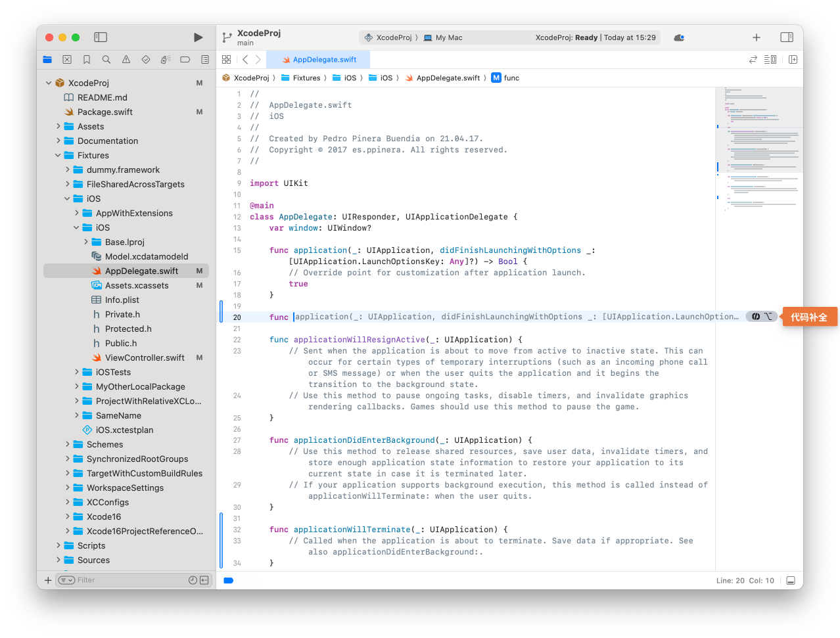
Task: Open the editor options menu
Action: pyautogui.click(x=770, y=59)
